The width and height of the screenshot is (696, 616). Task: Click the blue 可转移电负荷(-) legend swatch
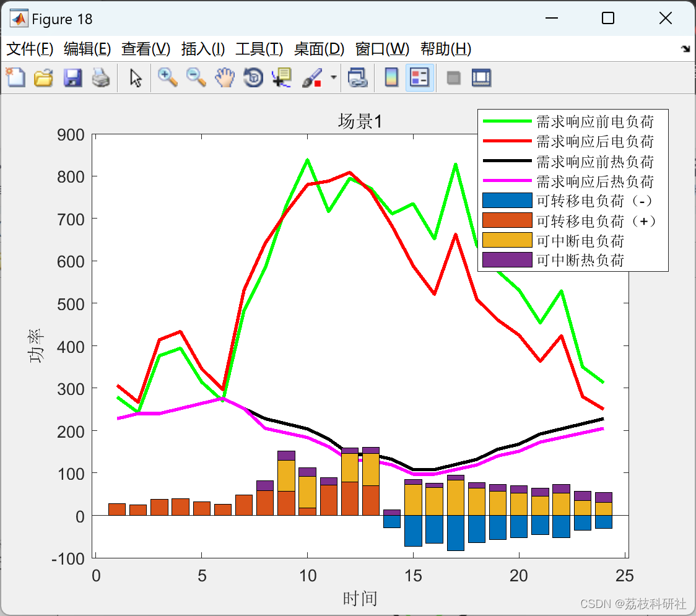point(507,201)
